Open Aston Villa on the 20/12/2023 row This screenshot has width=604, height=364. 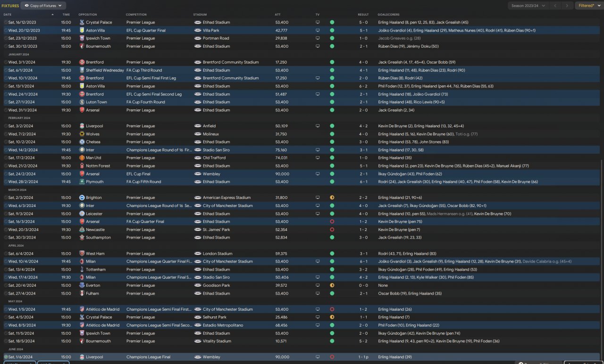(x=95, y=30)
